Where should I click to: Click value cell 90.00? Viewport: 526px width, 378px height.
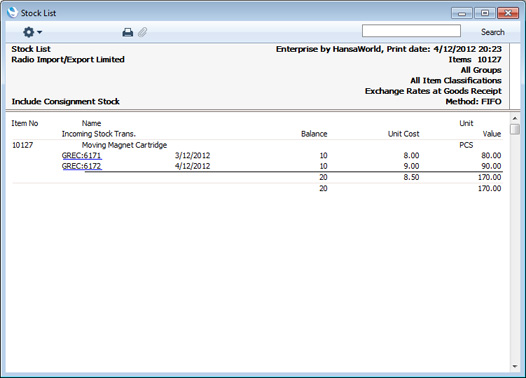point(491,166)
